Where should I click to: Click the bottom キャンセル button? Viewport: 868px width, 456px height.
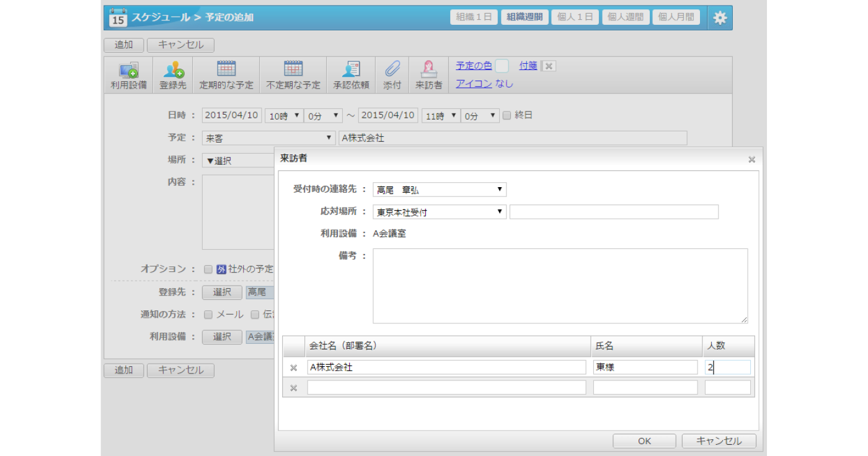[x=180, y=370]
